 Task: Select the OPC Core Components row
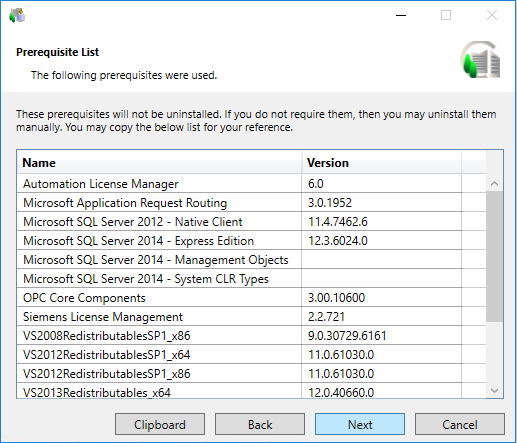pyautogui.click(x=251, y=298)
